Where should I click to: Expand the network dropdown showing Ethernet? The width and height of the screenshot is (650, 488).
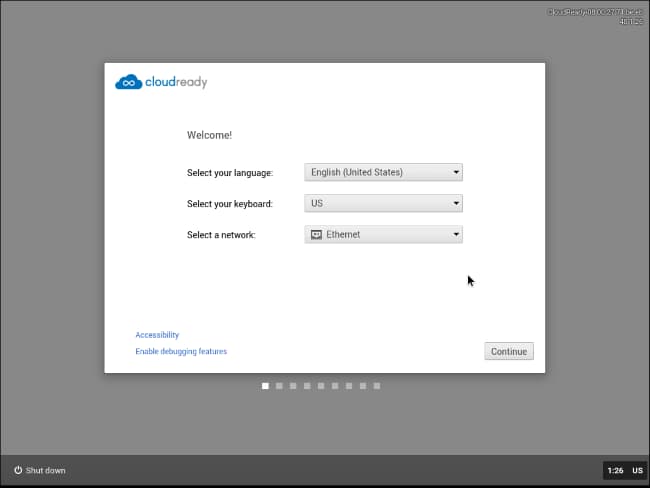click(x=383, y=235)
